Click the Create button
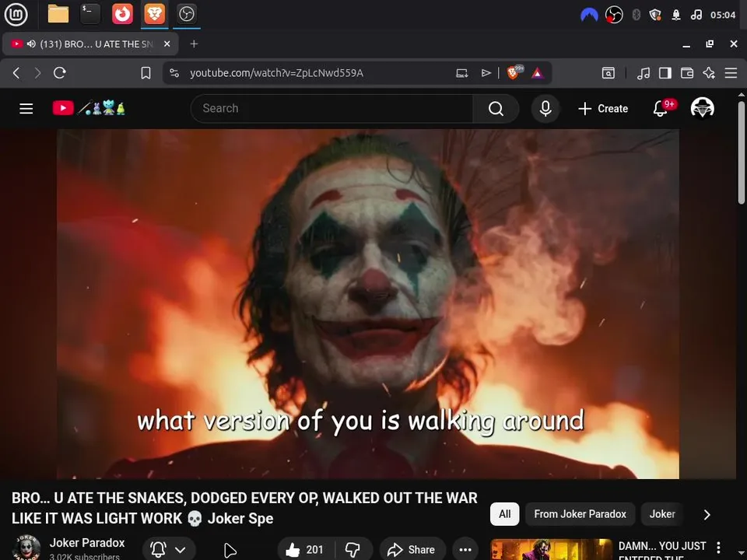This screenshot has width=747, height=560. point(603,109)
